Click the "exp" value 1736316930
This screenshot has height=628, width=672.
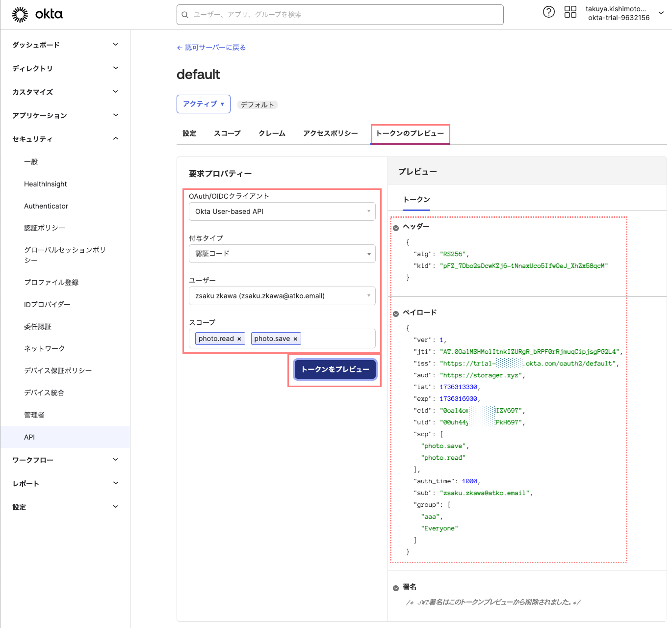click(x=458, y=399)
